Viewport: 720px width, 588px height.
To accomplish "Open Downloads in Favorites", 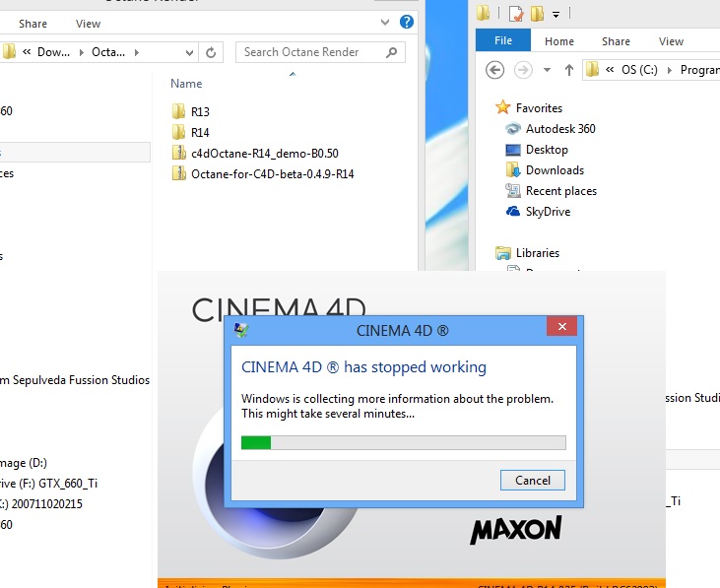I will pyautogui.click(x=545, y=170).
